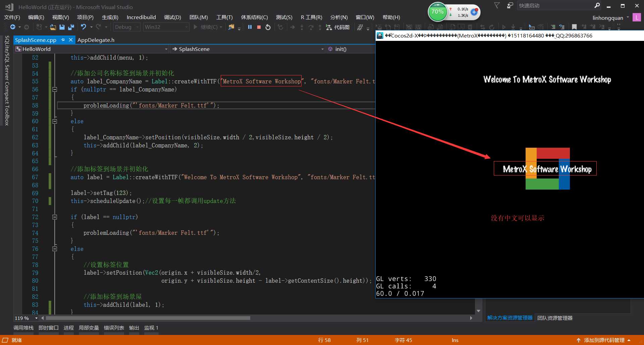The image size is (644, 345).
Task: Collapse the else block at line 76
Action: 55,249
